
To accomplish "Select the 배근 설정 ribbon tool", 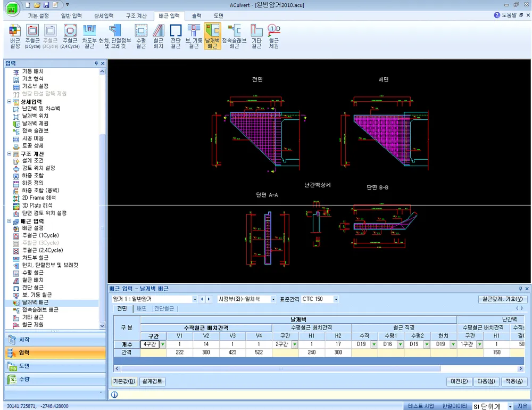I will tap(15, 36).
